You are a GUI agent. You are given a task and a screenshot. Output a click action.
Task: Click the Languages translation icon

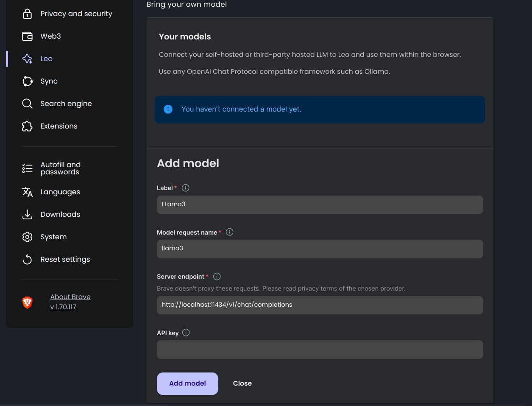(x=27, y=192)
